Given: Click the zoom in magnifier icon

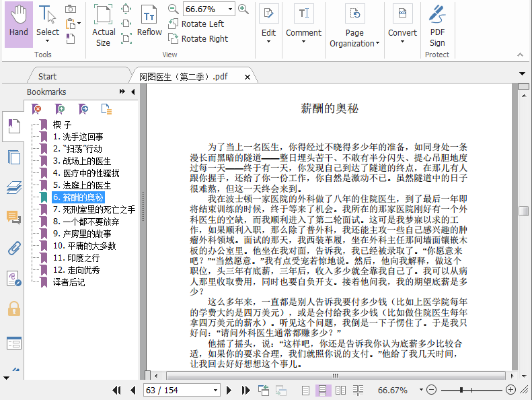Looking at the screenshot, I should point(243,9).
